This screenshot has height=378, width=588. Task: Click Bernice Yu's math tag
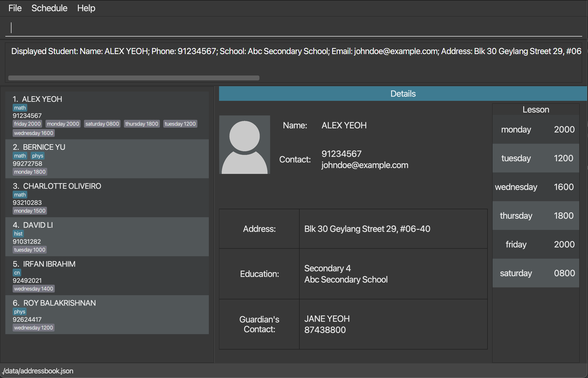pyautogui.click(x=20, y=156)
